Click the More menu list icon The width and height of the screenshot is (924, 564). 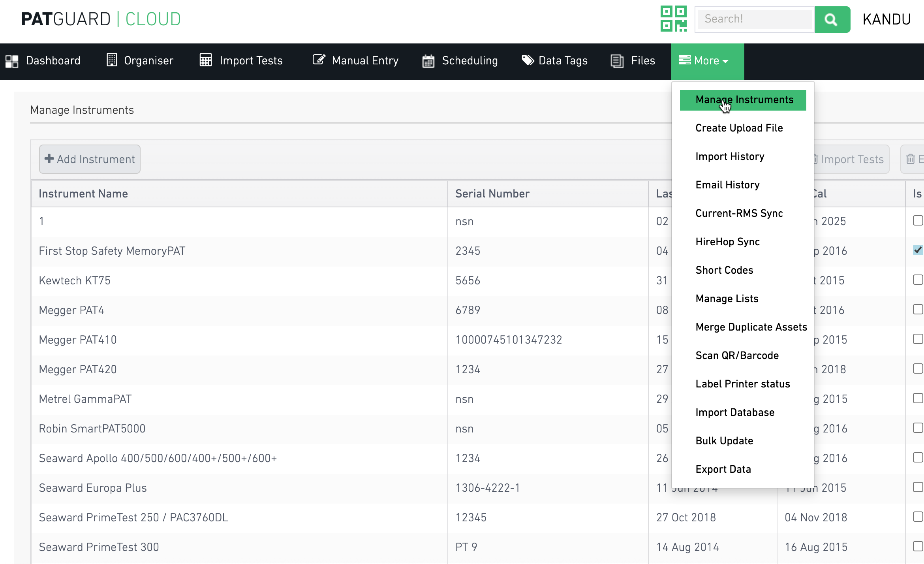click(685, 60)
